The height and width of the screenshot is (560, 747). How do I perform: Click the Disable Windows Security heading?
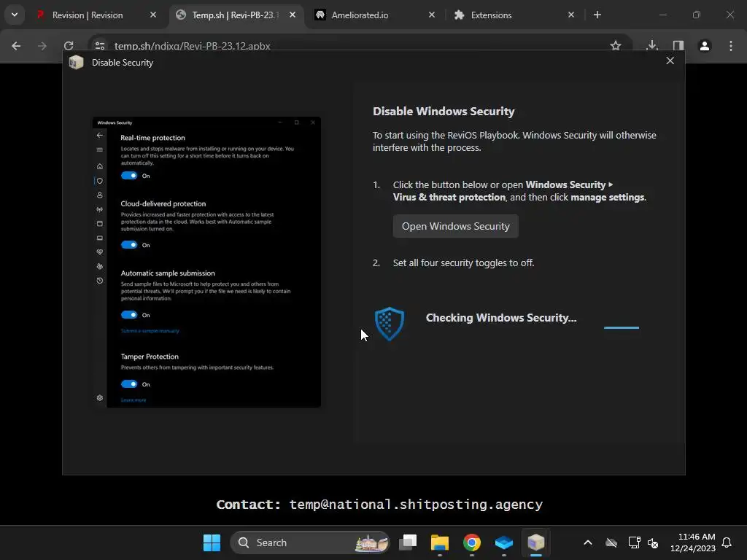click(x=444, y=112)
